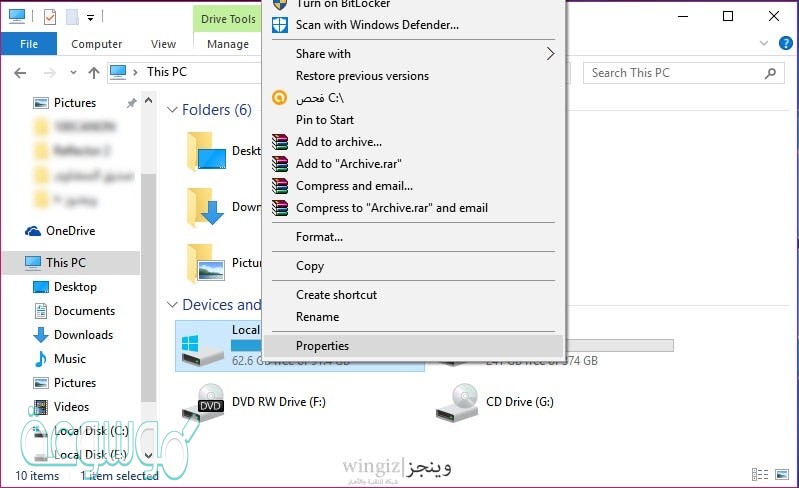Select Format... in the context menu

(319, 237)
